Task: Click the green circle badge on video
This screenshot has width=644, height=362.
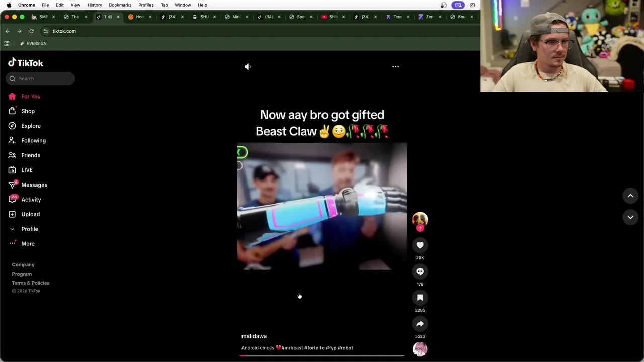Action: (242, 152)
